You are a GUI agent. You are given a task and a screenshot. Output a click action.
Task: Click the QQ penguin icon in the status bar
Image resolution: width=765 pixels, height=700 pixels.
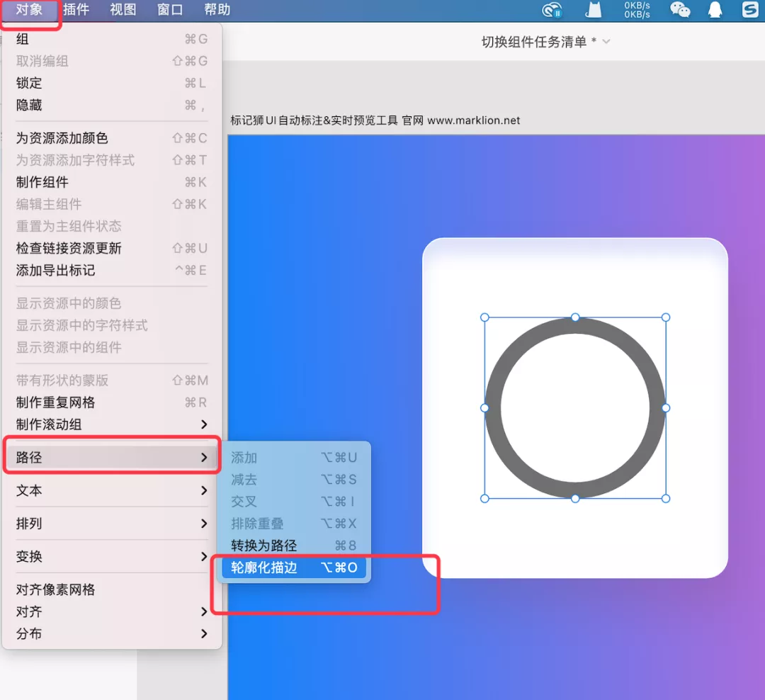point(715,11)
